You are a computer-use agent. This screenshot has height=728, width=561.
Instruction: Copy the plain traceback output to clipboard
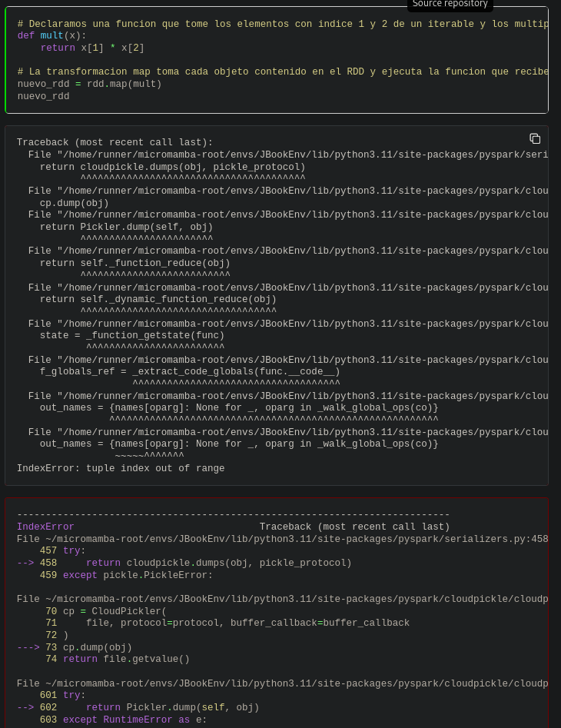535,138
